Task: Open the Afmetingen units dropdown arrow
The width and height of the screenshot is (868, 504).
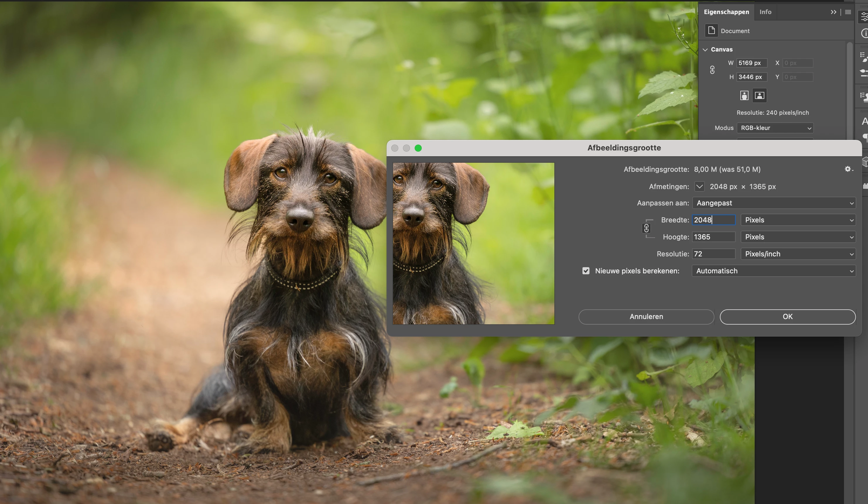Action: pos(699,187)
